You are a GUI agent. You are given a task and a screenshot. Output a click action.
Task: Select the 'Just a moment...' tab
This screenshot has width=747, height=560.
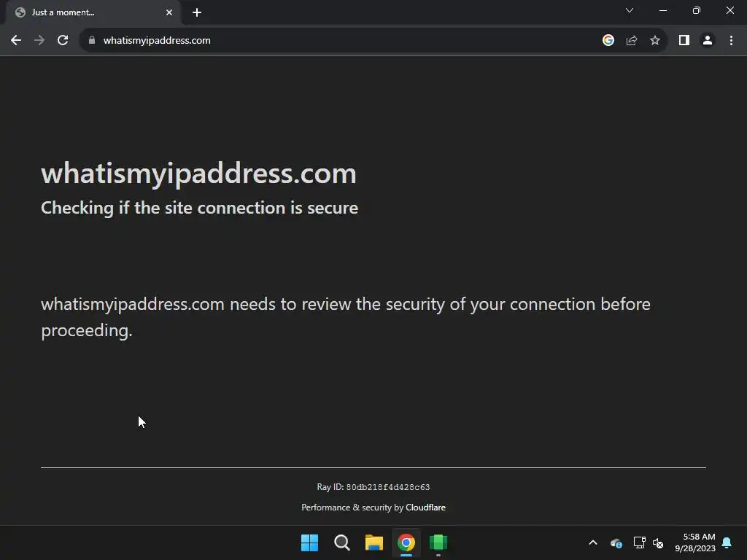point(93,12)
